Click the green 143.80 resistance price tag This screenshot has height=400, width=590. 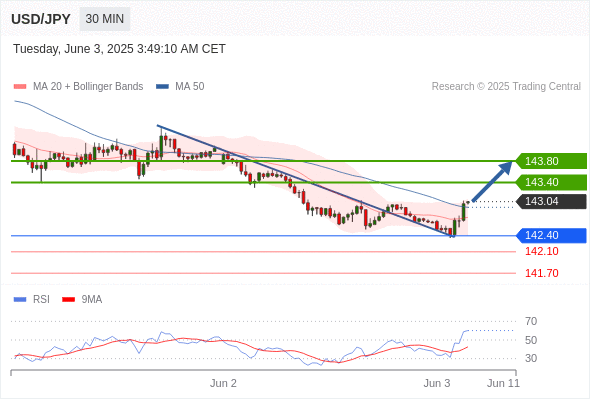(x=551, y=161)
